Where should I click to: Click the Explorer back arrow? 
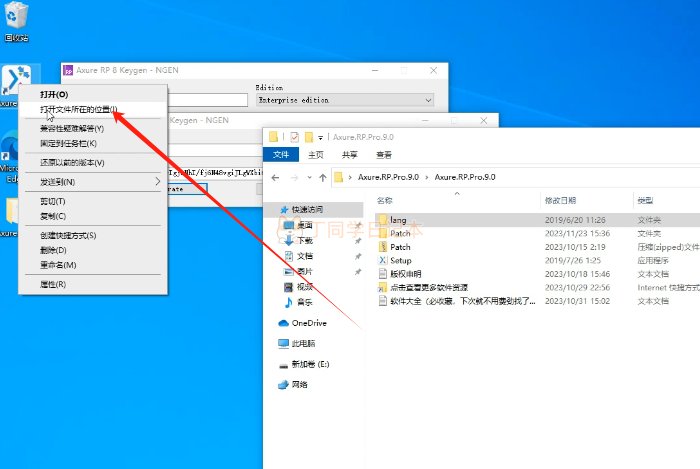coord(275,178)
